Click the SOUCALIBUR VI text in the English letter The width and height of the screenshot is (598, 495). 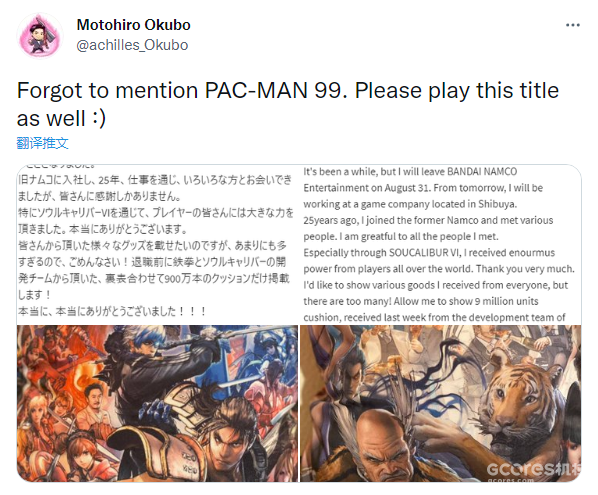(425, 253)
